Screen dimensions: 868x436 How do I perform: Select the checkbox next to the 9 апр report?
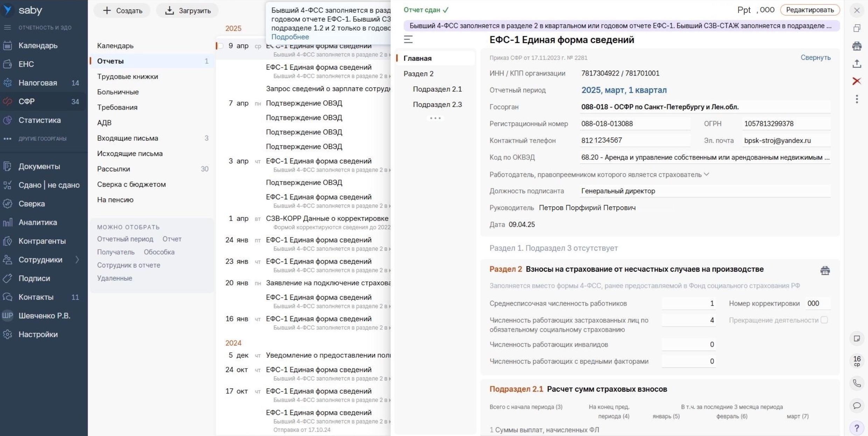[220, 45]
